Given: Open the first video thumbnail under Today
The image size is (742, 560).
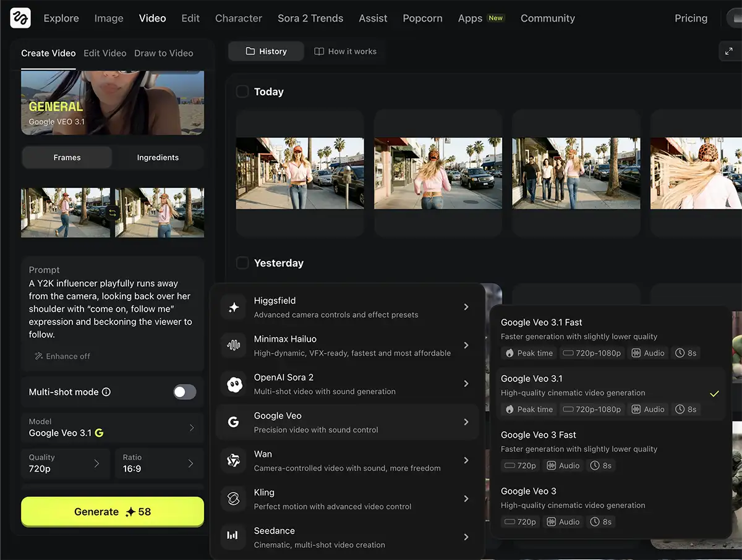Looking at the screenshot, I should coord(300,173).
